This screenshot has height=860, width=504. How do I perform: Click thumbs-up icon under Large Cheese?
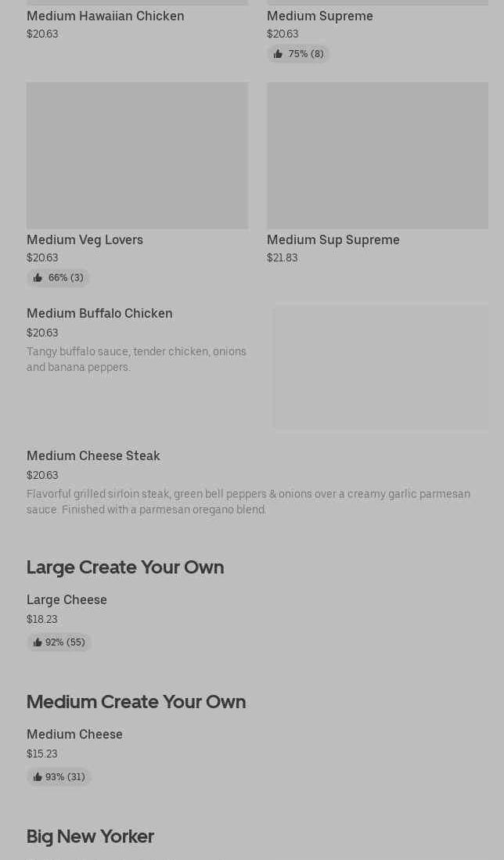click(x=38, y=642)
